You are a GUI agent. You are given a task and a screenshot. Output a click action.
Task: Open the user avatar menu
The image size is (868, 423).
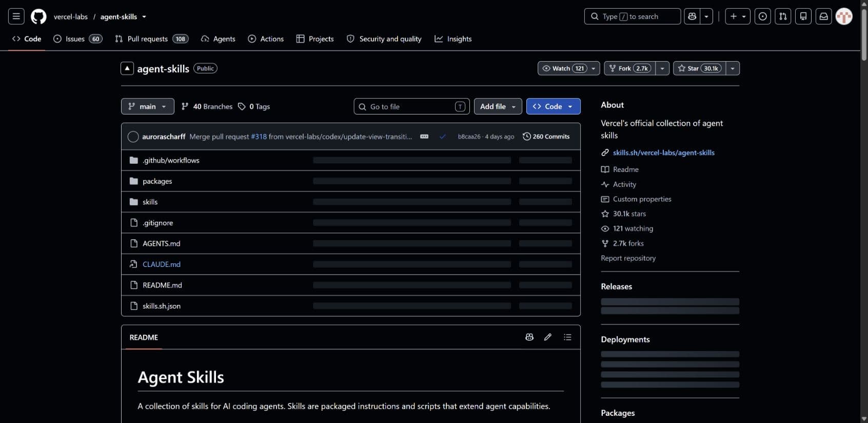pyautogui.click(x=844, y=16)
